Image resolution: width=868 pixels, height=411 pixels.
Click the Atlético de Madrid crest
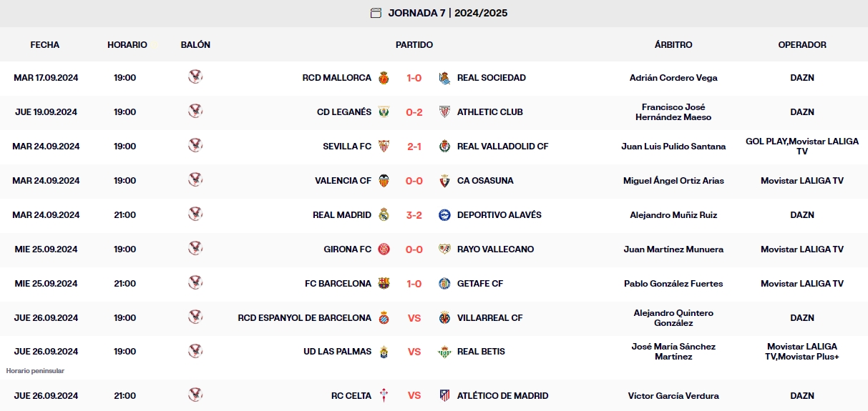[x=444, y=396]
